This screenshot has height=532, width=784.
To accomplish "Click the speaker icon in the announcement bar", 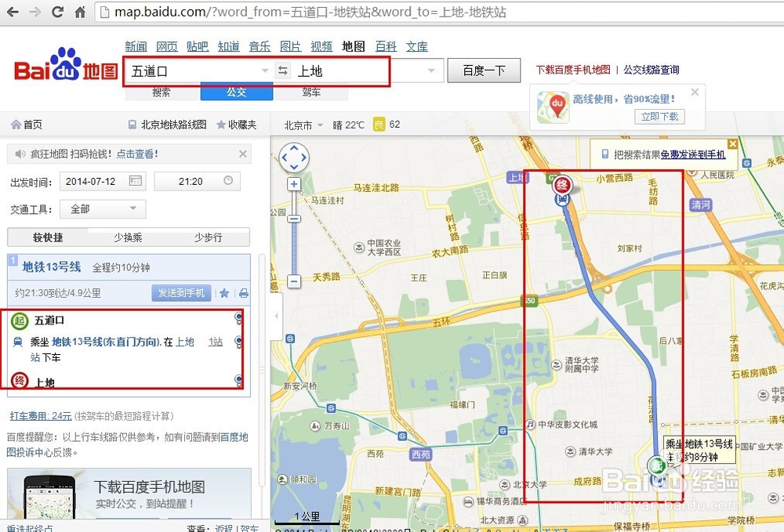I will [x=20, y=154].
